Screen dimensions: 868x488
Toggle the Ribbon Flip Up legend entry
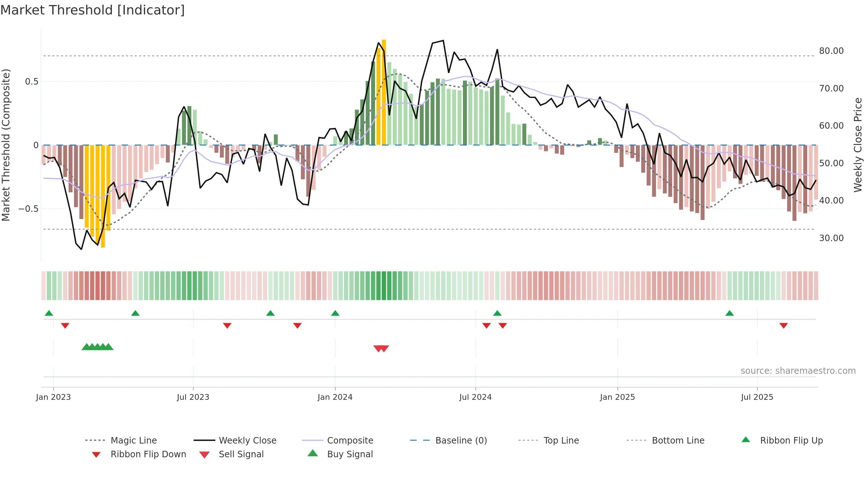click(782, 440)
